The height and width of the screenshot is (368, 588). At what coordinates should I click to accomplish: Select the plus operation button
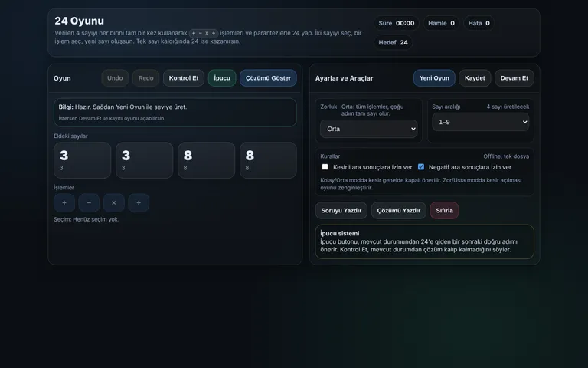[64, 202]
